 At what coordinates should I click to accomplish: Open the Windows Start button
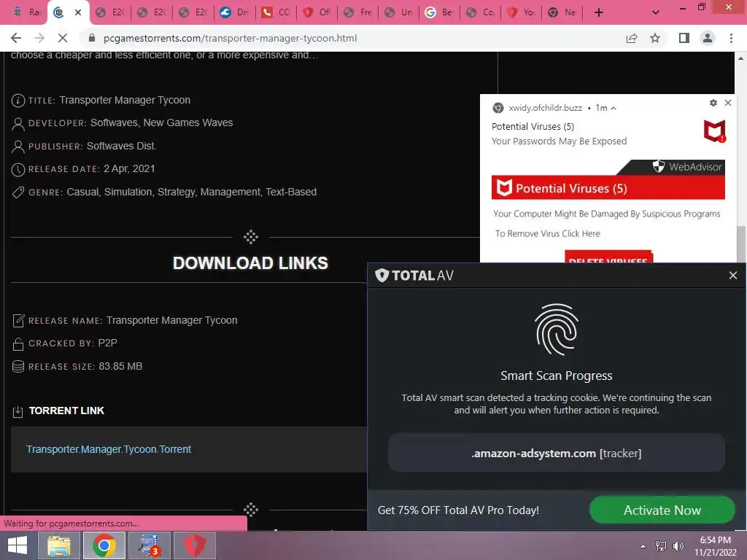coord(18,545)
